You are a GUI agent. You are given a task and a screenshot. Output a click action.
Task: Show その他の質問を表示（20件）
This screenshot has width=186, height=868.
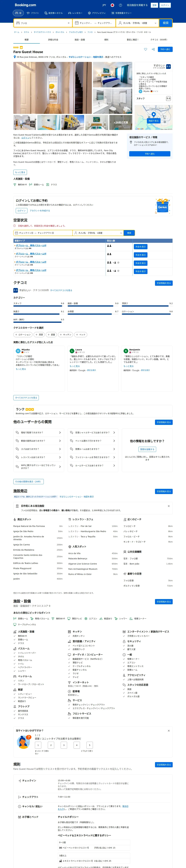coord(28,481)
